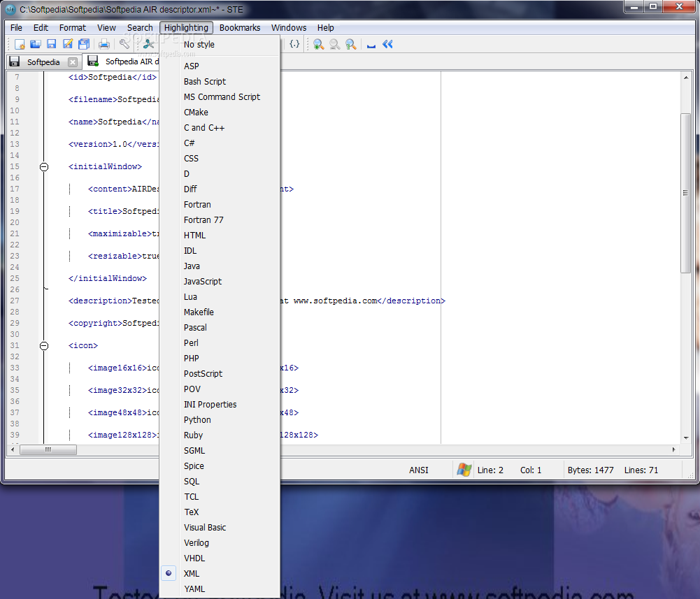
Task: Click the New file toolbar icon
Action: tap(20, 44)
